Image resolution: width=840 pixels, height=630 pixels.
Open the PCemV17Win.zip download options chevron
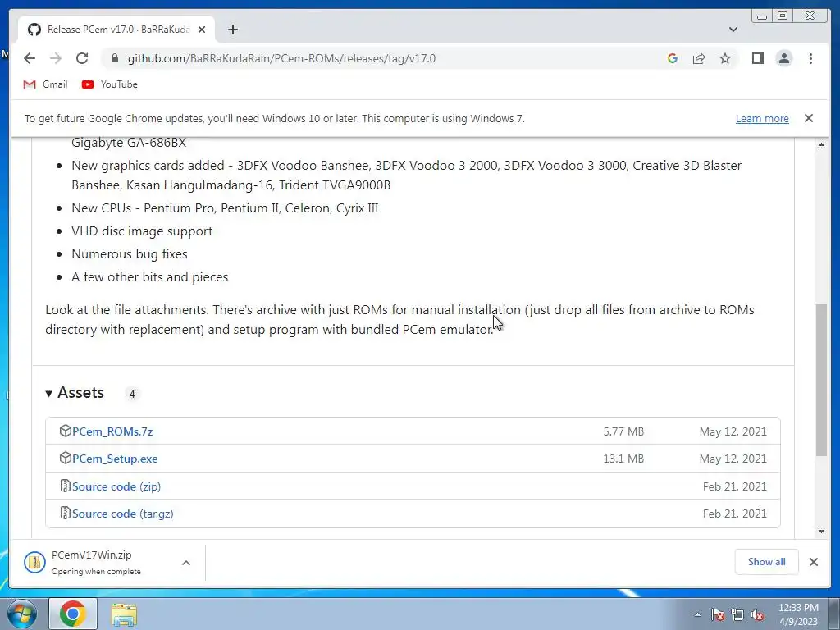point(186,563)
